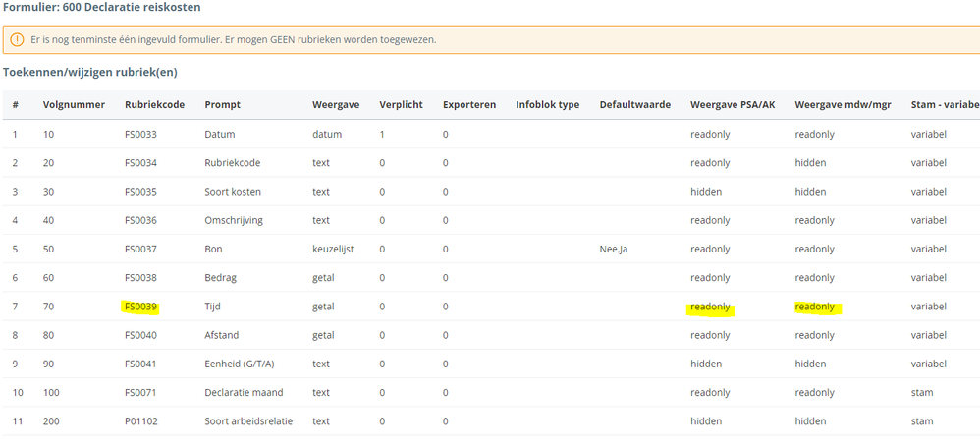The width and height of the screenshot is (980, 448).
Task: Click the Weergave mdw/mgr column header
Action: tap(844, 104)
